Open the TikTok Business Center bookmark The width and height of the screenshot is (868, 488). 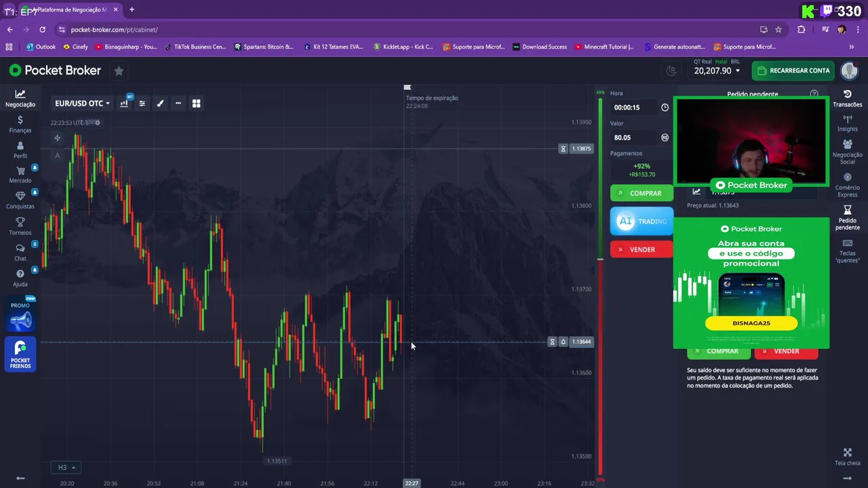(x=195, y=47)
